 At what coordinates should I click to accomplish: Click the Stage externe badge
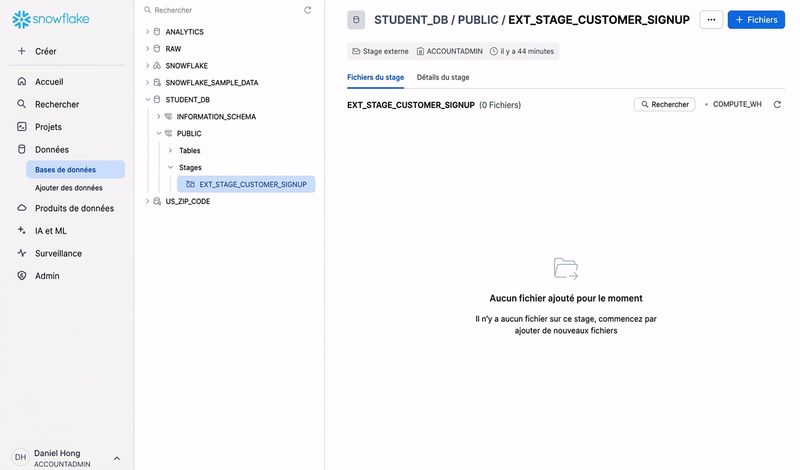click(x=381, y=52)
